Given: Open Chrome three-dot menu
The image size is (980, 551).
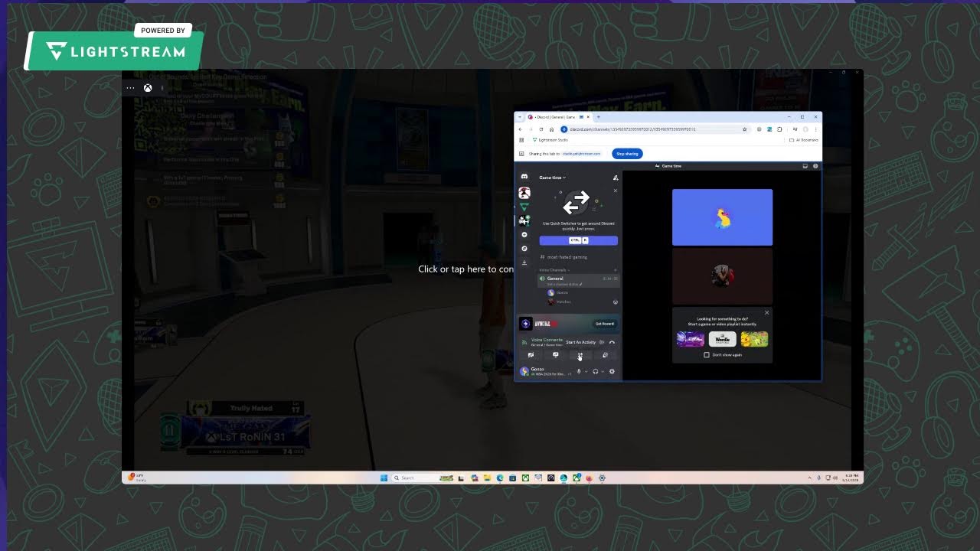Looking at the screenshot, I should tap(815, 129).
